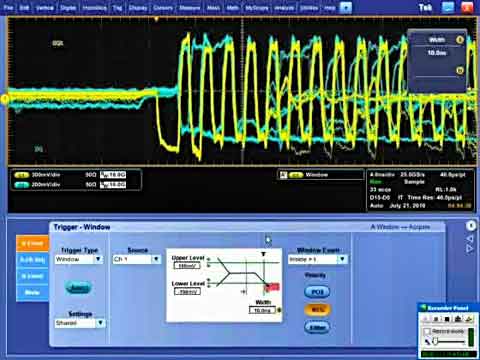Open the Cursors menu
Viewport: 480px width, 360px height.
click(x=163, y=7)
